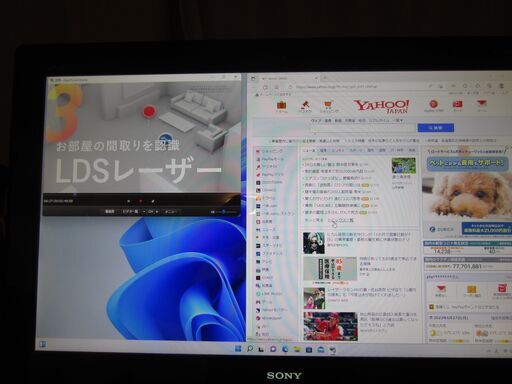Open the Widgets icon at taskbar left

43,344
